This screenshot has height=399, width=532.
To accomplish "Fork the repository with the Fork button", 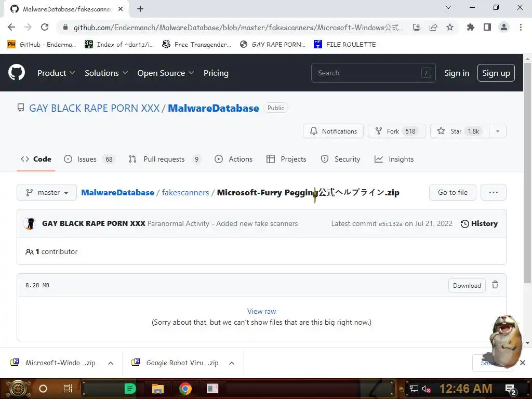I will click(x=396, y=131).
